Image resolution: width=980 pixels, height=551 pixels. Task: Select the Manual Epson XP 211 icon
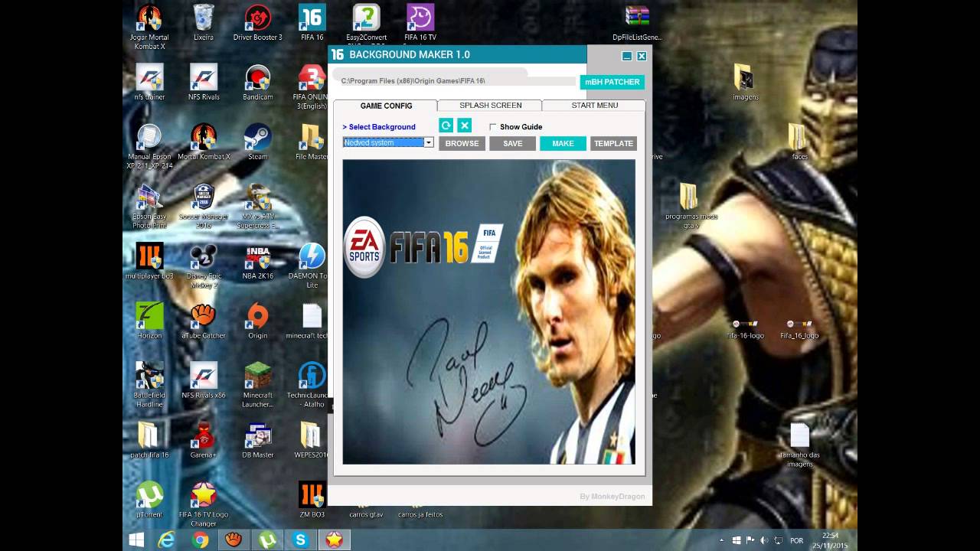click(x=149, y=145)
